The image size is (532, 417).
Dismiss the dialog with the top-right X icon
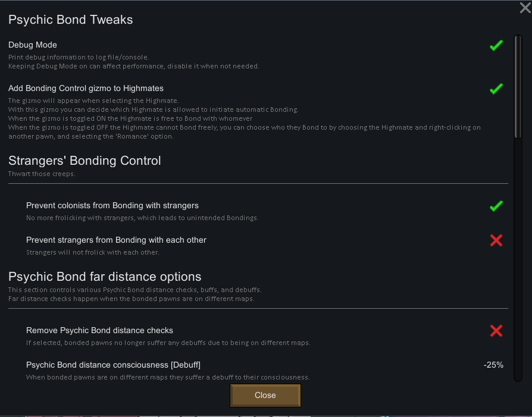pos(525,8)
